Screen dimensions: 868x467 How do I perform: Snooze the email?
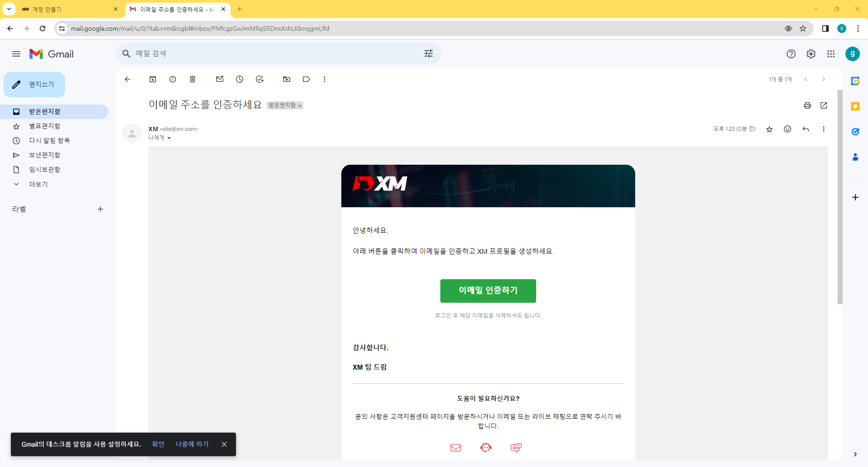pyautogui.click(x=240, y=79)
